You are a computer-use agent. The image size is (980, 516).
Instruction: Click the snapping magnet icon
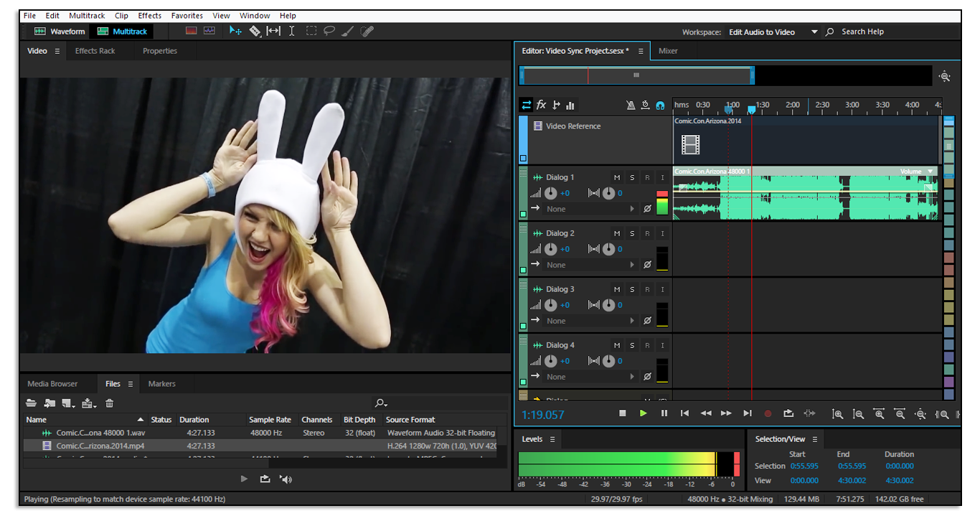point(659,105)
